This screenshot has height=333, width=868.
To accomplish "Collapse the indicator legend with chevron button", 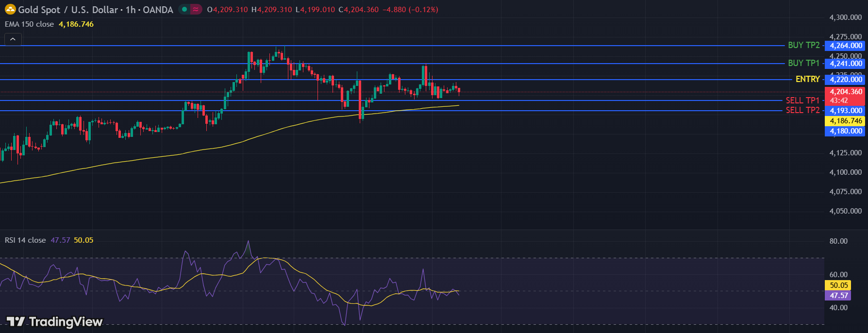I will (13, 39).
